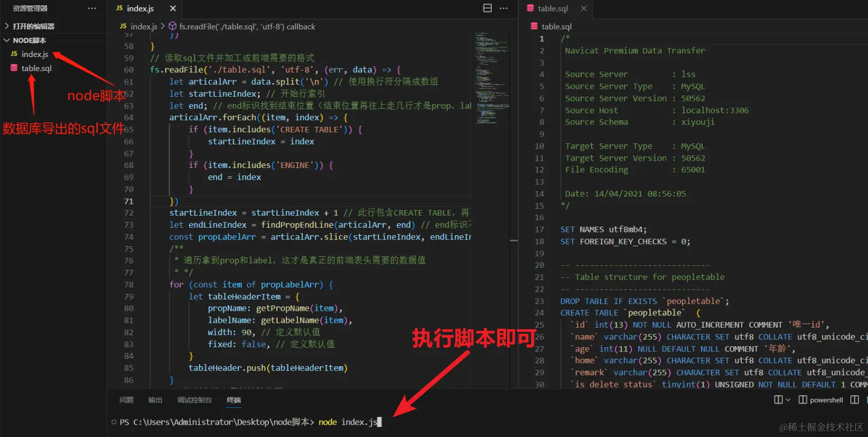Click 'SET FOREIGN_KEY_CHECKS = 0;' line
The height and width of the screenshot is (437, 868).
coord(625,241)
